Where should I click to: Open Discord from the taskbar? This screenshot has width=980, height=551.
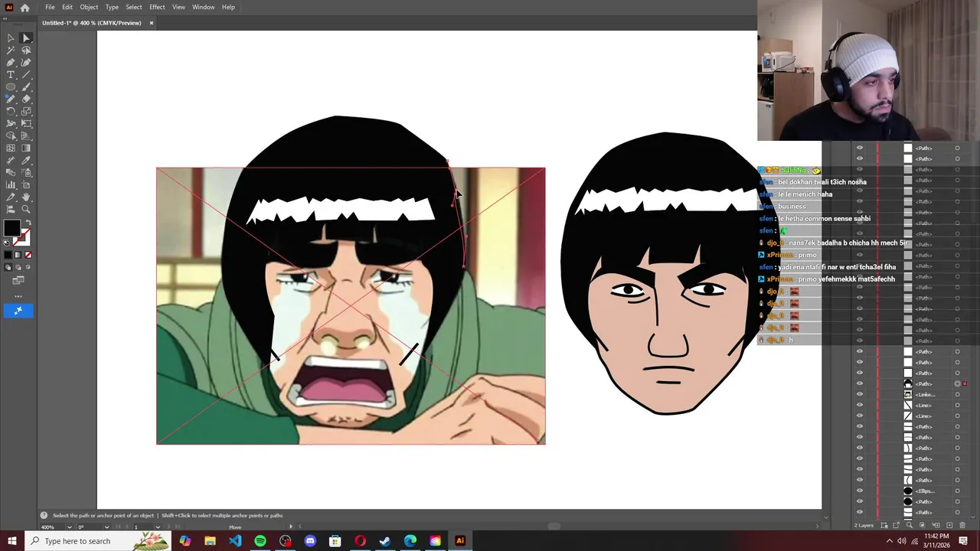pos(310,541)
